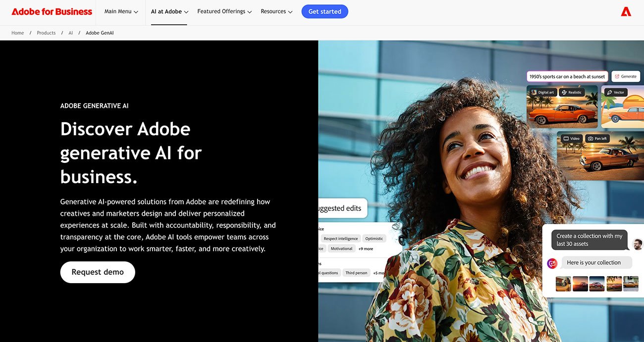This screenshot has width=644, height=342.
Task: Click the Discover Adobe generative AI heading
Action: (x=131, y=153)
